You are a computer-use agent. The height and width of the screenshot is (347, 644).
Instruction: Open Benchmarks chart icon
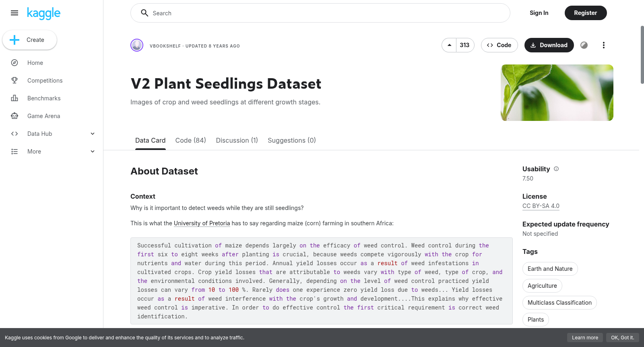click(x=14, y=98)
